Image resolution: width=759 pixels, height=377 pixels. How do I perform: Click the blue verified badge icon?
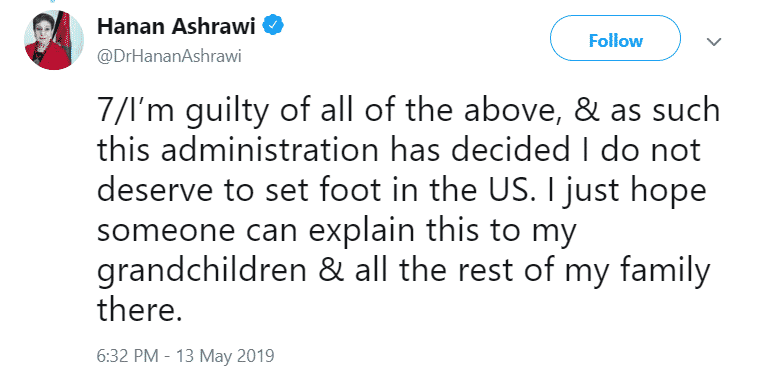[x=273, y=27]
